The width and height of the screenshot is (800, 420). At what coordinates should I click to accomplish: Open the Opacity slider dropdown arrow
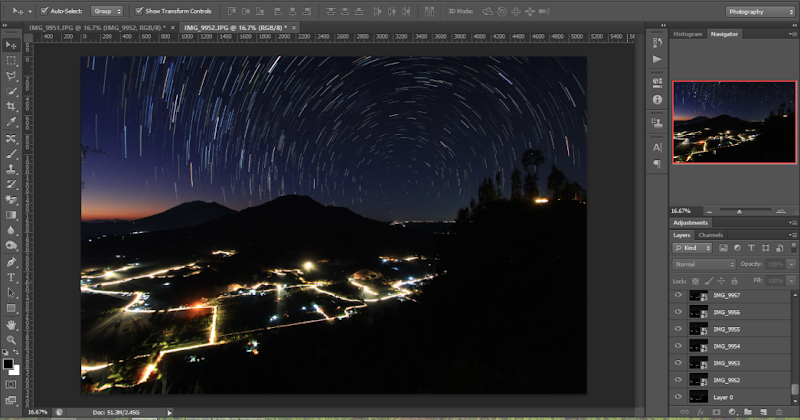click(x=791, y=264)
